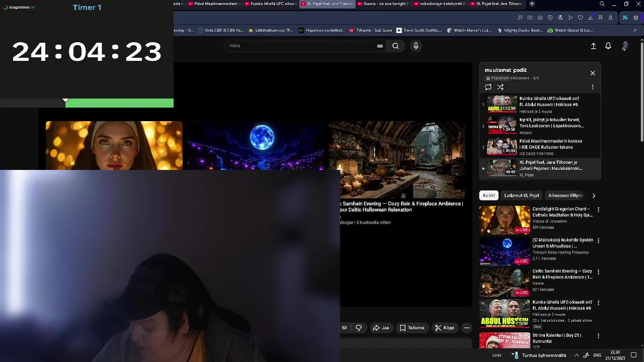644x362 pixels.
Task: Show hidden system tray icons chevron
Action: 577,355
